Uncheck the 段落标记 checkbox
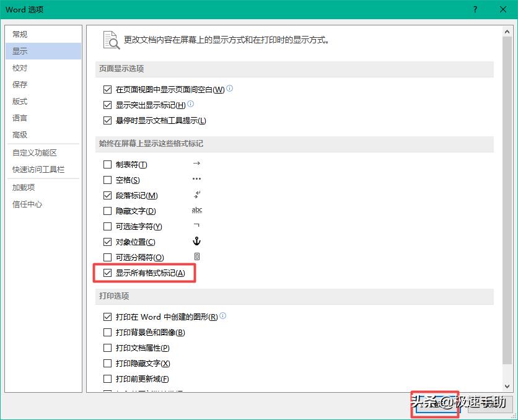The image size is (518, 420). pos(107,195)
